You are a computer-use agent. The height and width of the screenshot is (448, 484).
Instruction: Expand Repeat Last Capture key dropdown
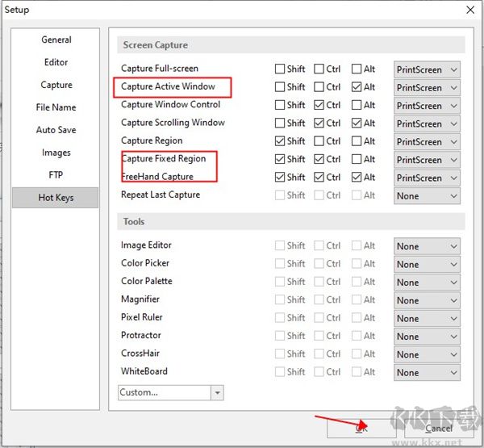coord(427,196)
